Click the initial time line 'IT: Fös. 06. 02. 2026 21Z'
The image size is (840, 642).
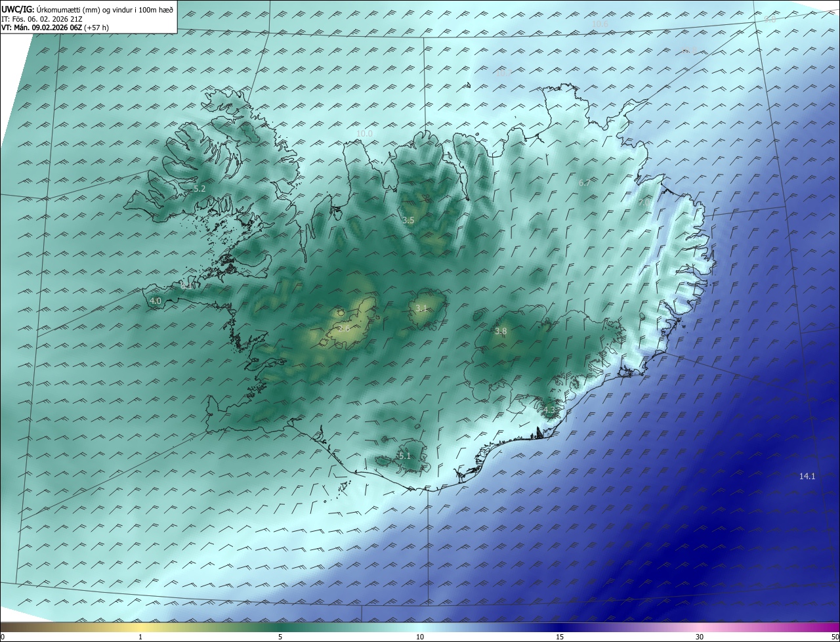[x=42, y=19]
